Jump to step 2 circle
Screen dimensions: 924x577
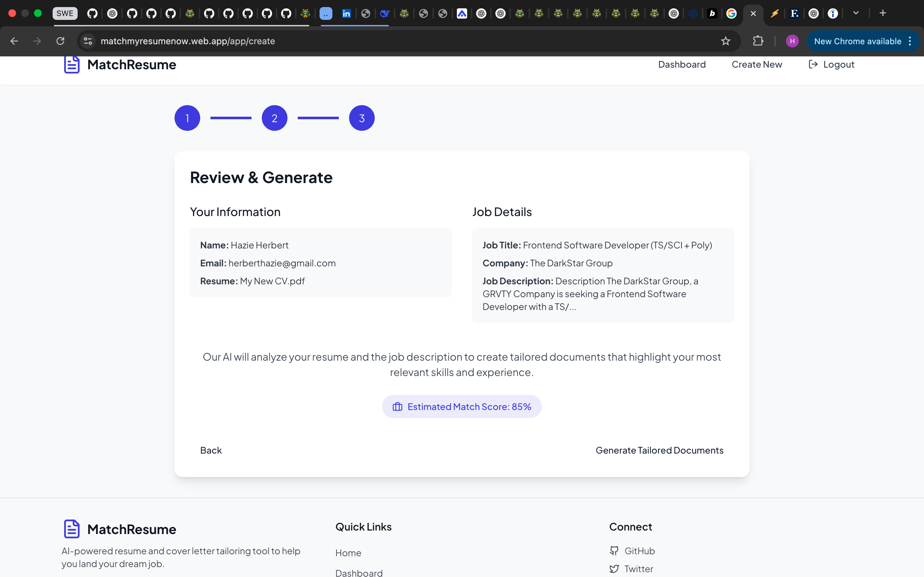point(274,118)
